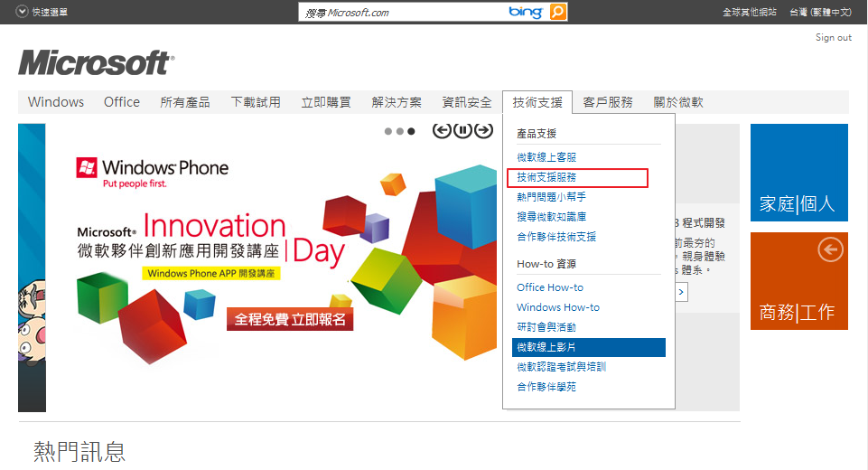Click 台灣 (繁體中文) region link

[820, 12]
